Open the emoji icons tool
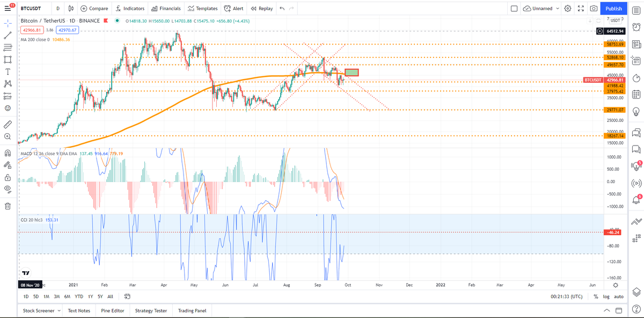Image resolution: width=644 pixels, height=318 pixels. pyautogui.click(x=8, y=108)
